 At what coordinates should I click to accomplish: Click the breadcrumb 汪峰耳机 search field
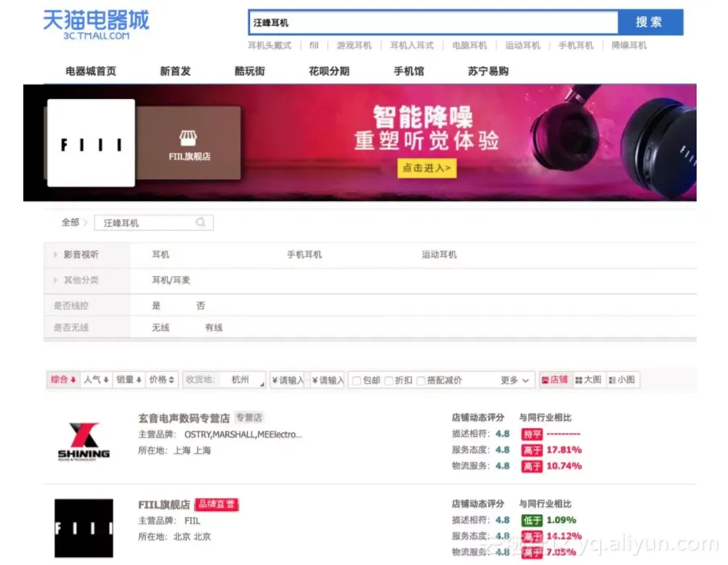[x=154, y=223]
